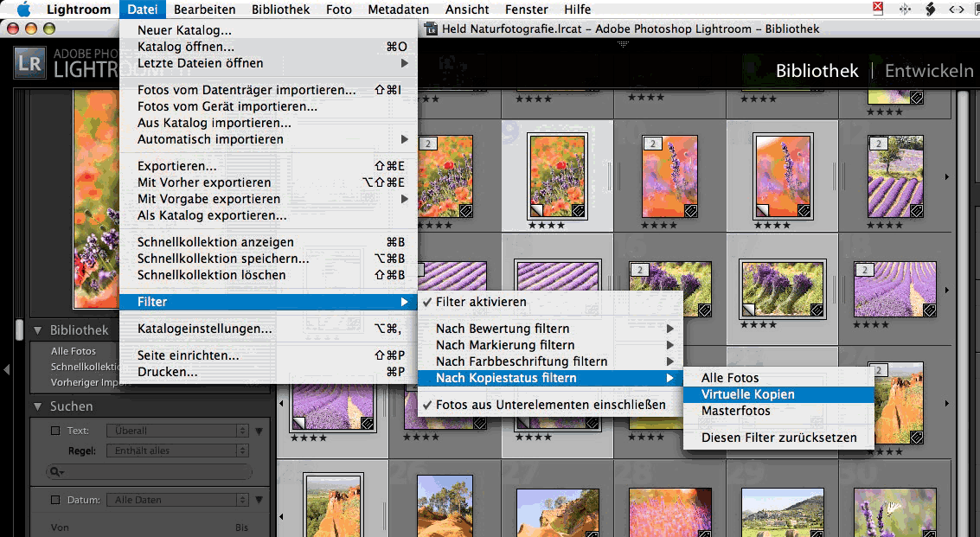This screenshot has height=537, width=980.
Task: Open the Fenster menu
Action: tap(527, 10)
